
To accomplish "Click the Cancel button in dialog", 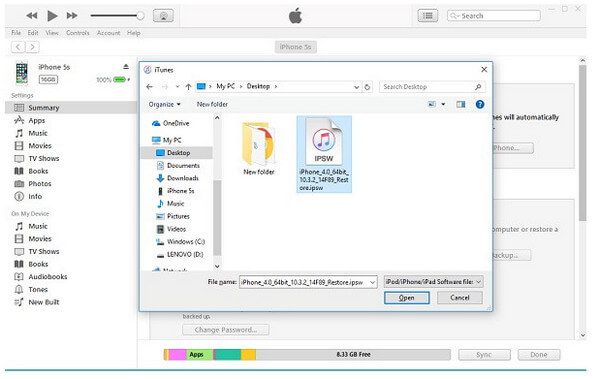I will click(x=460, y=298).
